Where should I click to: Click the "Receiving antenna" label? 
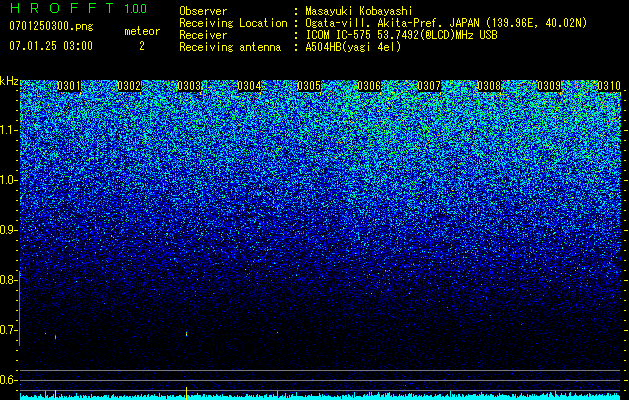[x=230, y=47]
